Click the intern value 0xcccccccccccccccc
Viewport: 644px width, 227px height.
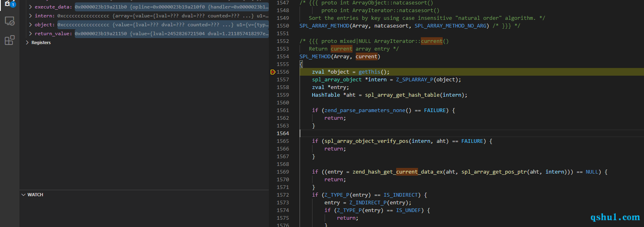83,16
